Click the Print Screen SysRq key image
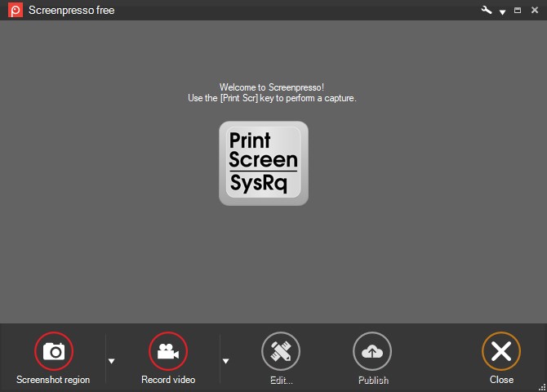This screenshot has width=547, height=392. coord(264,163)
